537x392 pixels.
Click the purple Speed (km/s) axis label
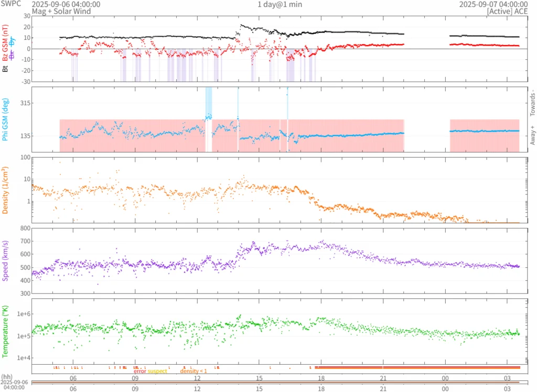pyautogui.click(x=6, y=260)
